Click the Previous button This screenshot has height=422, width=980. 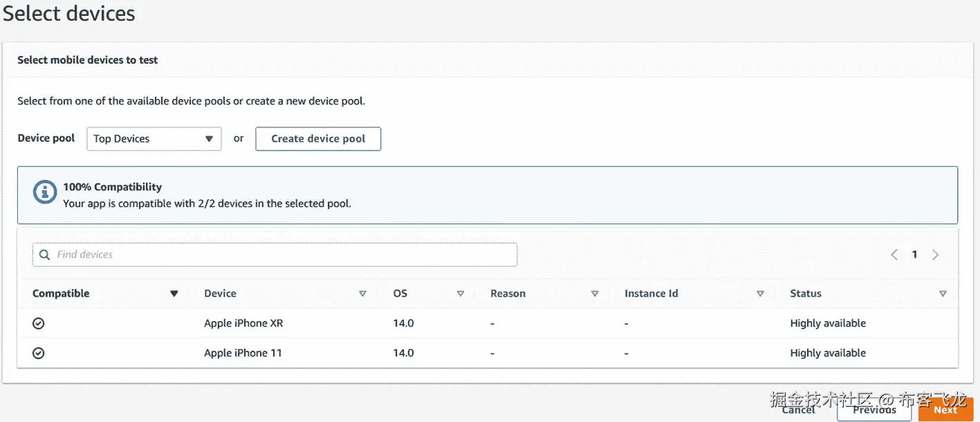pyautogui.click(x=874, y=410)
